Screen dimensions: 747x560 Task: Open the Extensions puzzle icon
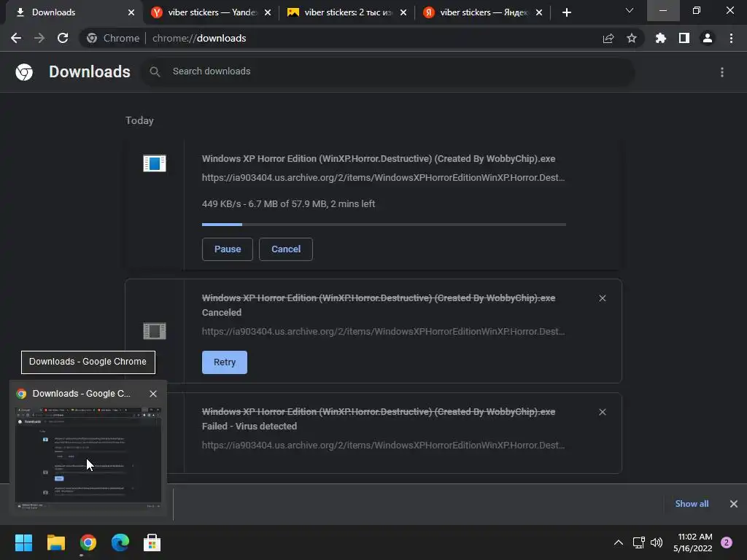(660, 38)
